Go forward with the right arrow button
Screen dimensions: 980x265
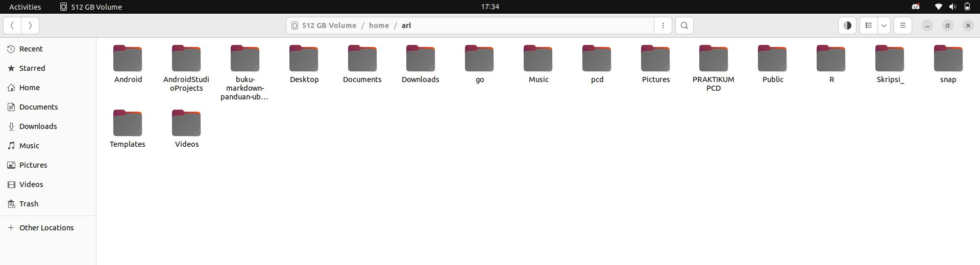30,25
